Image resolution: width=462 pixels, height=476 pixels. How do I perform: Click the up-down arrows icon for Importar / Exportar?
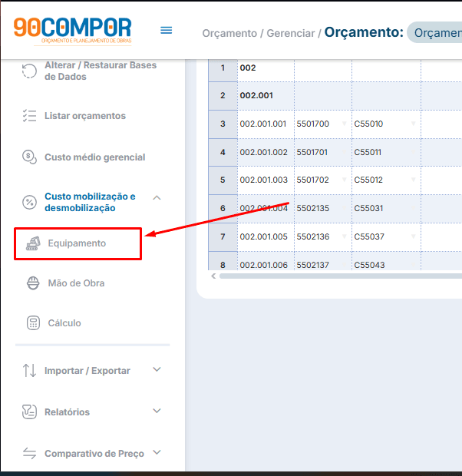[29, 370]
